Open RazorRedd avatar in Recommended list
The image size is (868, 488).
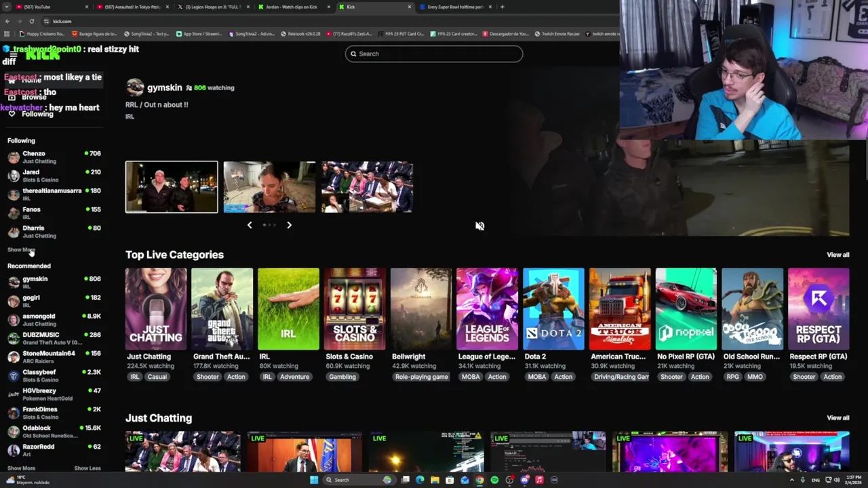14,450
